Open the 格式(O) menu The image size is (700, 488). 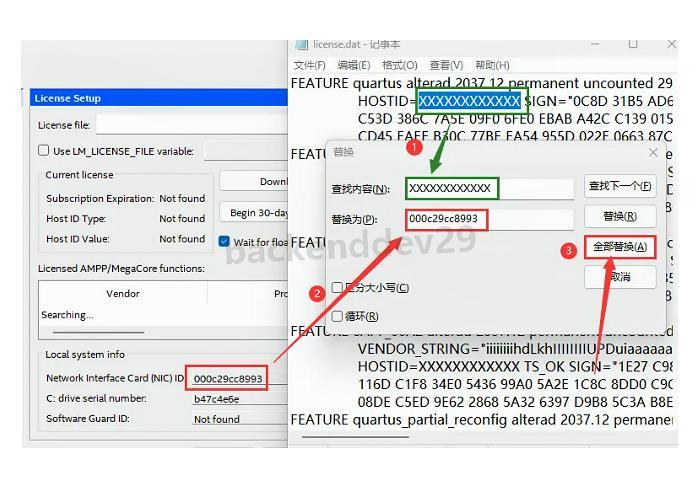pos(399,65)
